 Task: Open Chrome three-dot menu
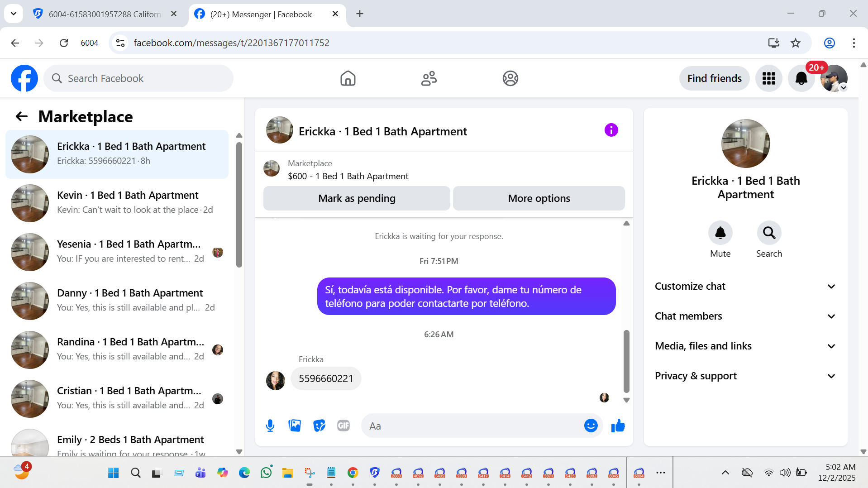854,43
